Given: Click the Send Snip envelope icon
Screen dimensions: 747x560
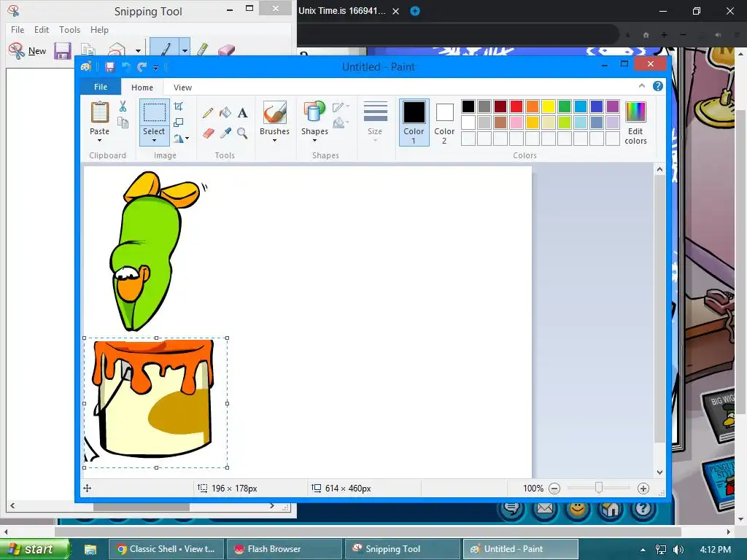Looking at the screenshot, I should (116, 50).
